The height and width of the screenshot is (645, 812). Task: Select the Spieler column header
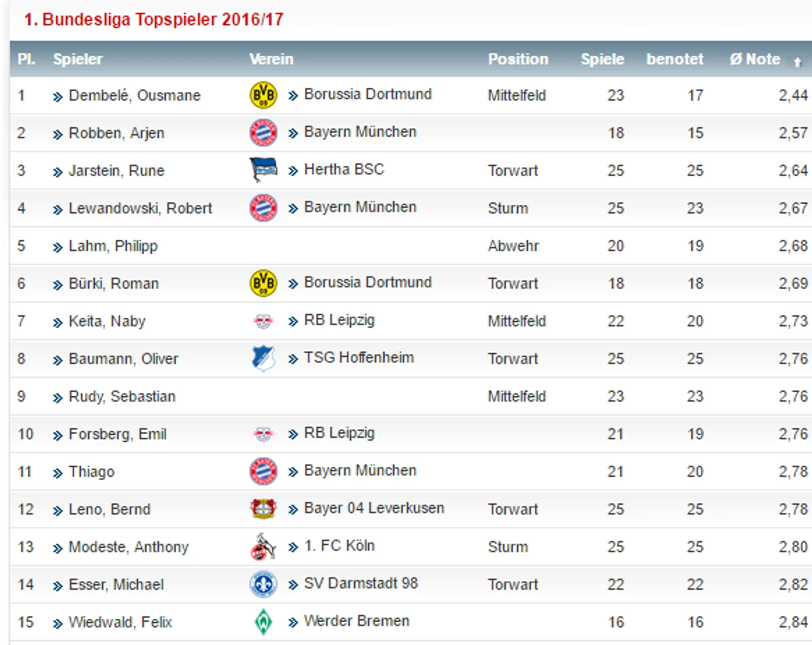78,59
